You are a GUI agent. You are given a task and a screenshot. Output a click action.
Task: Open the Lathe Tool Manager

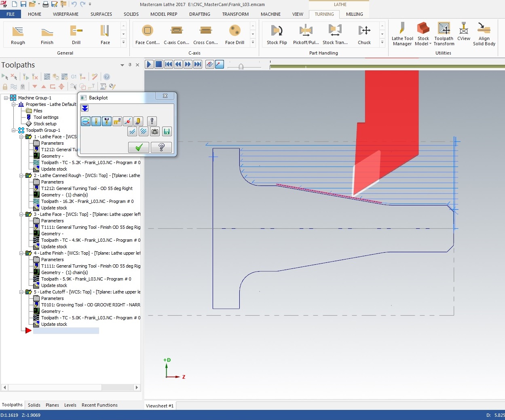(x=402, y=34)
